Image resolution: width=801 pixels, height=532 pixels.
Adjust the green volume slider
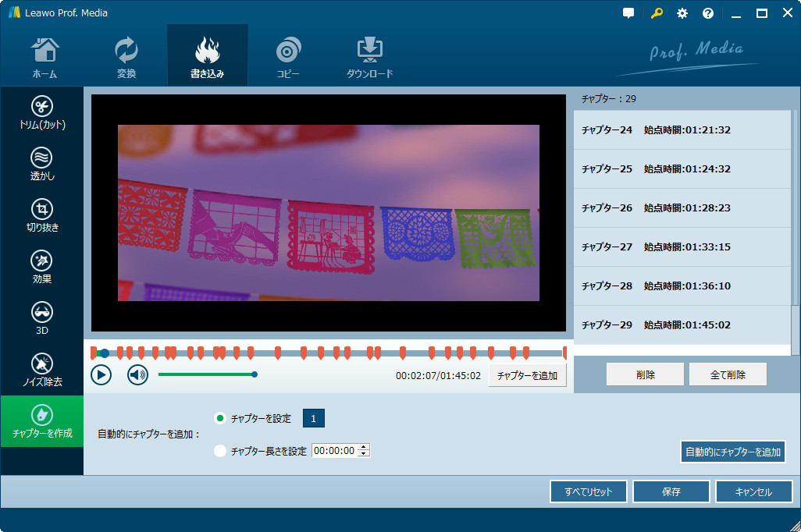tap(208, 374)
